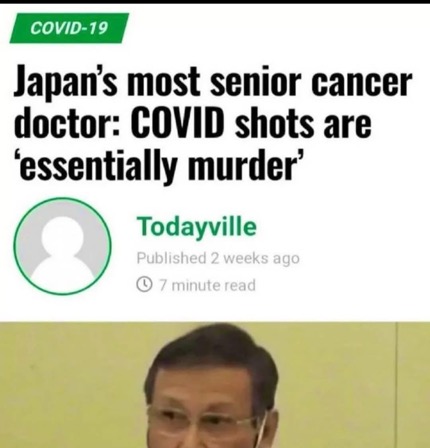Open the green COVID-19 category tag
Viewport: 430px width, 448px height.
pyautogui.click(x=69, y=28)
